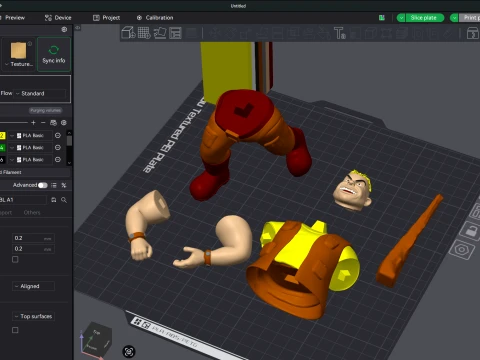Expand the yellow filament PLA Basic dropdown

pyautogui.click(x=12, y=135)
